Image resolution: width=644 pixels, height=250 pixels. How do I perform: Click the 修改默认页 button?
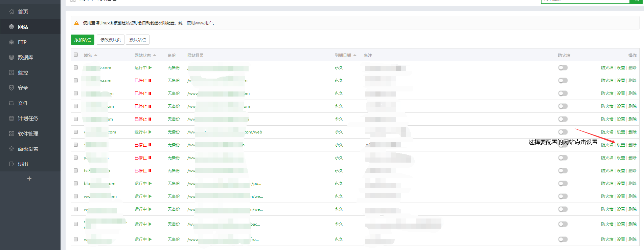click(111, 40)
